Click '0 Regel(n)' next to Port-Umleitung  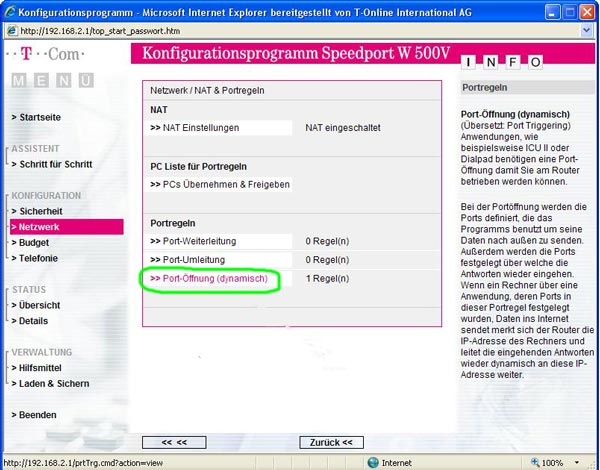pyautogui.click(x=328, y=259)
